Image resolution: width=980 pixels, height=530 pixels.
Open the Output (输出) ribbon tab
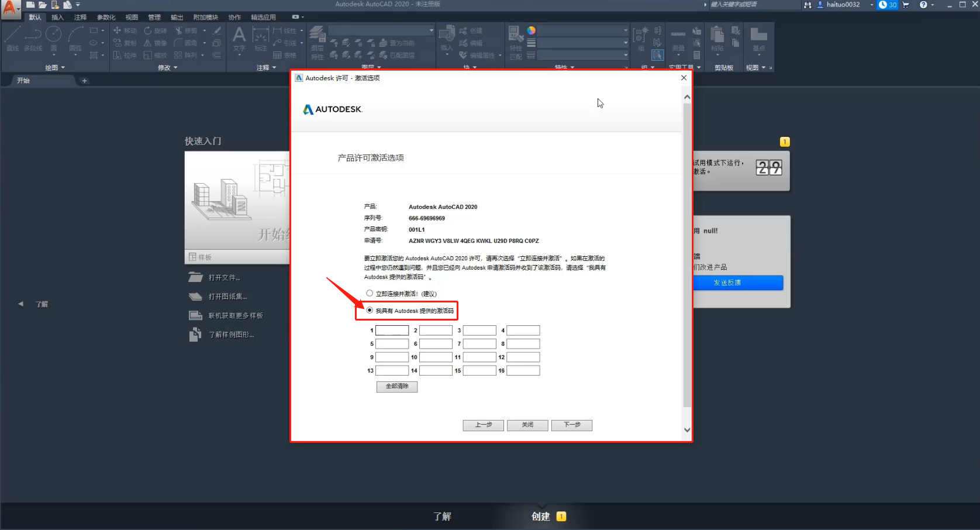(x=177, y=17)
